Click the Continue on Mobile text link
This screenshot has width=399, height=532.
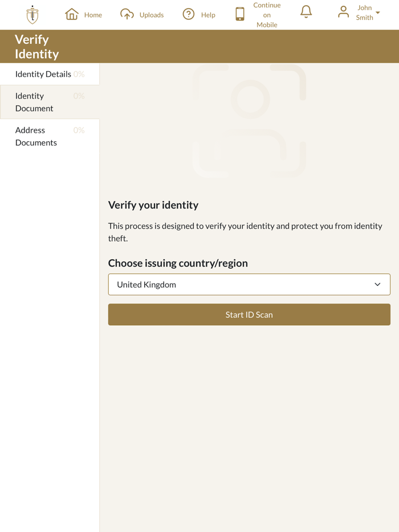(x=267, y=15)
